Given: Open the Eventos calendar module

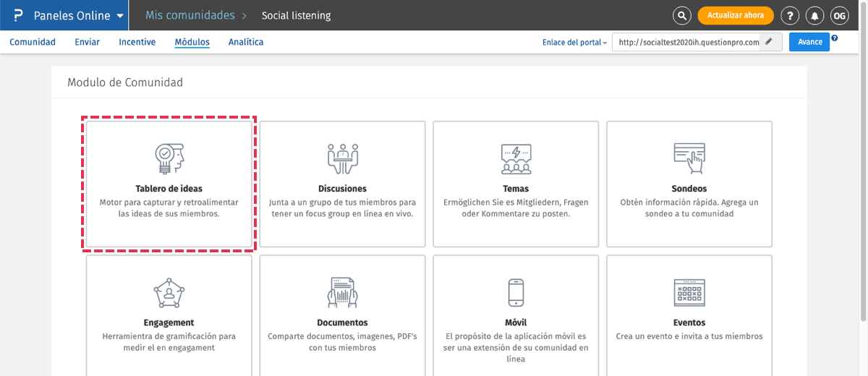Looking at the screenshot, I should pyautogui.click(x=689, y=316).
